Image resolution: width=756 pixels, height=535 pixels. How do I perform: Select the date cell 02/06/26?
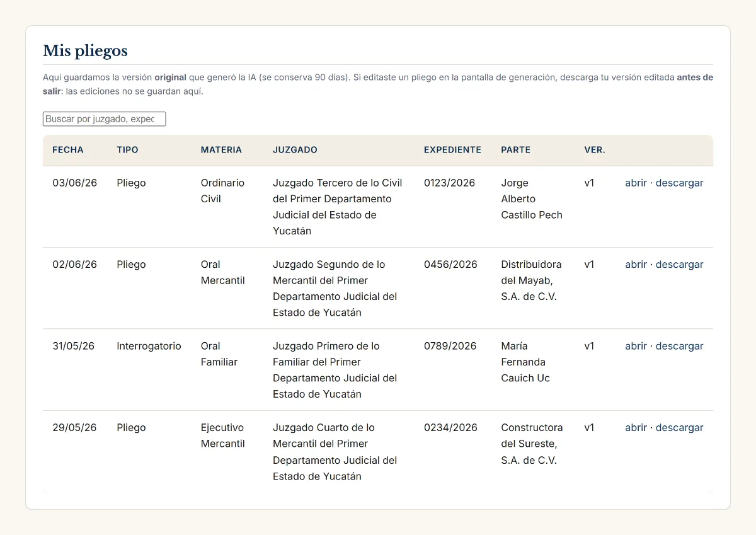[74, 265]
